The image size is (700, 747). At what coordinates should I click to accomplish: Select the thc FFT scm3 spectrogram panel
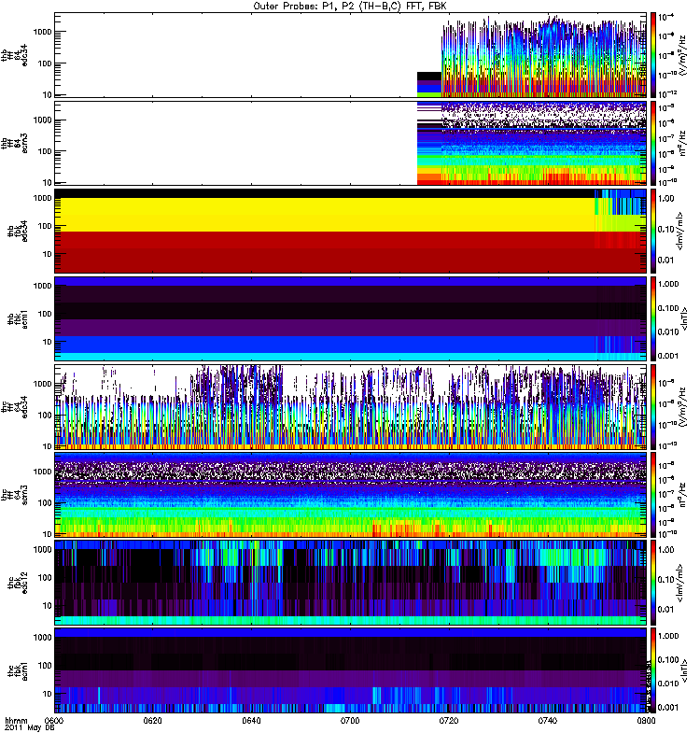coord(350,494)
